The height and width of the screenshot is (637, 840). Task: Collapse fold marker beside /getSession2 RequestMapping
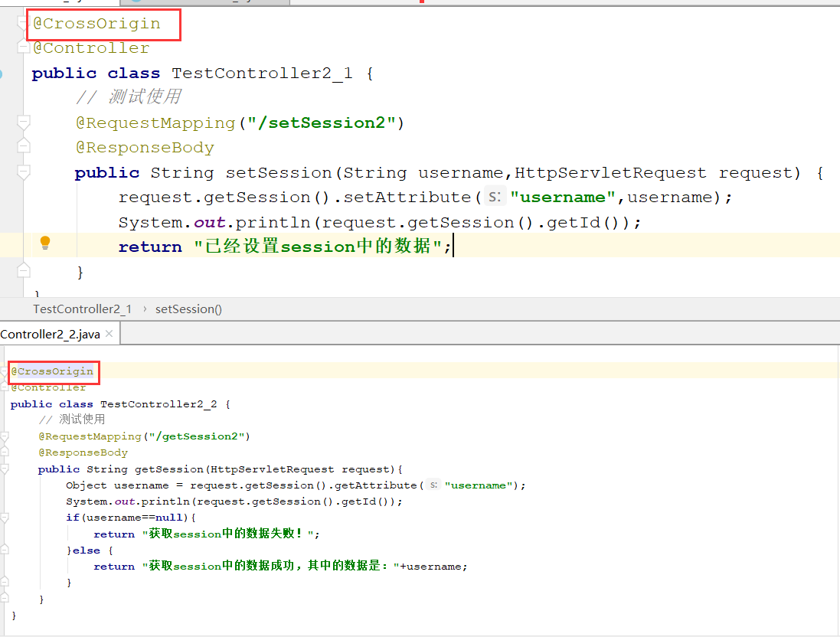pyautogui.click(x=5, y=436)
